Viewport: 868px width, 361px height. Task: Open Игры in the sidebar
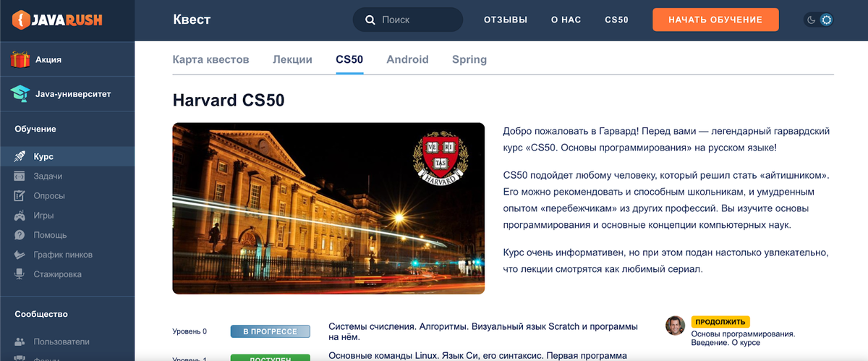pos(43,215)
